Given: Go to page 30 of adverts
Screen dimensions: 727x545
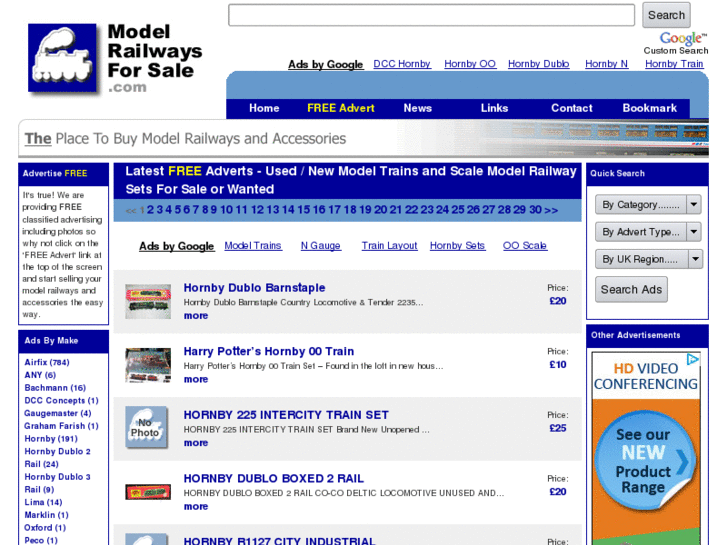Looking at the screenshot, I should click(536, 210).
